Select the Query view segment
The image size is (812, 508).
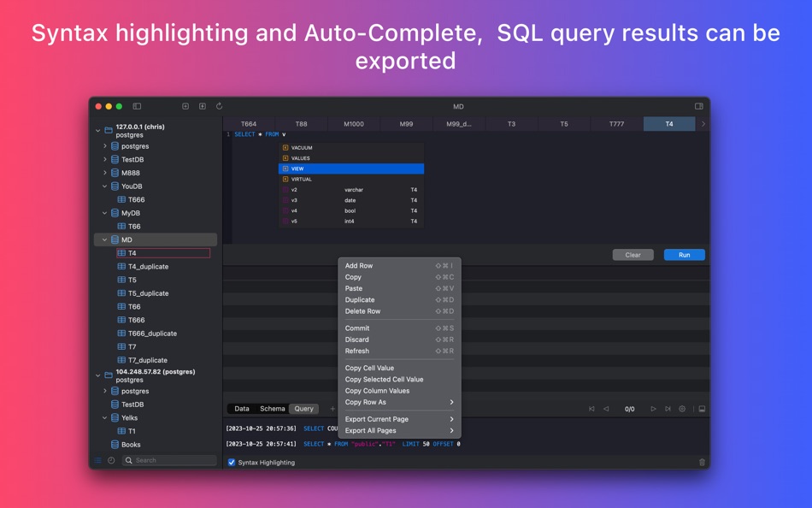304,409
